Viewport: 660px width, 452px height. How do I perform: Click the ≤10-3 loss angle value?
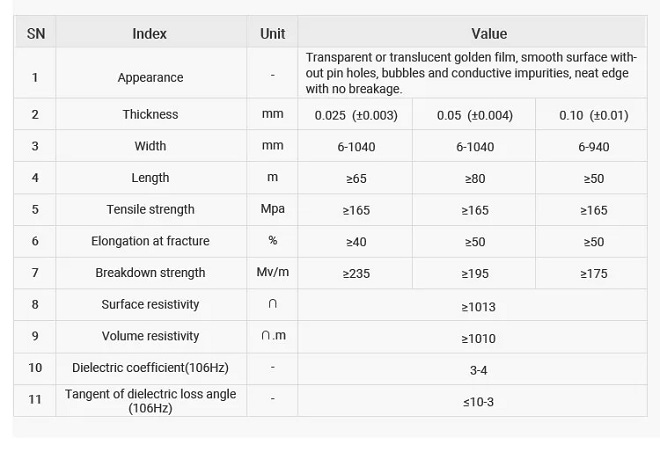click(479, 402)
